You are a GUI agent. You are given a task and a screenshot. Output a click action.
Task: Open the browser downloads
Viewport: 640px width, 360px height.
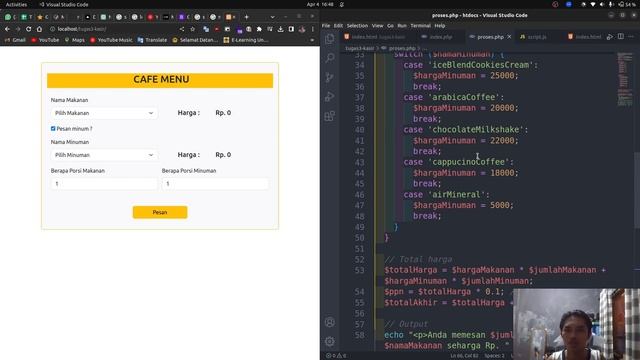(x=280, y=29)
